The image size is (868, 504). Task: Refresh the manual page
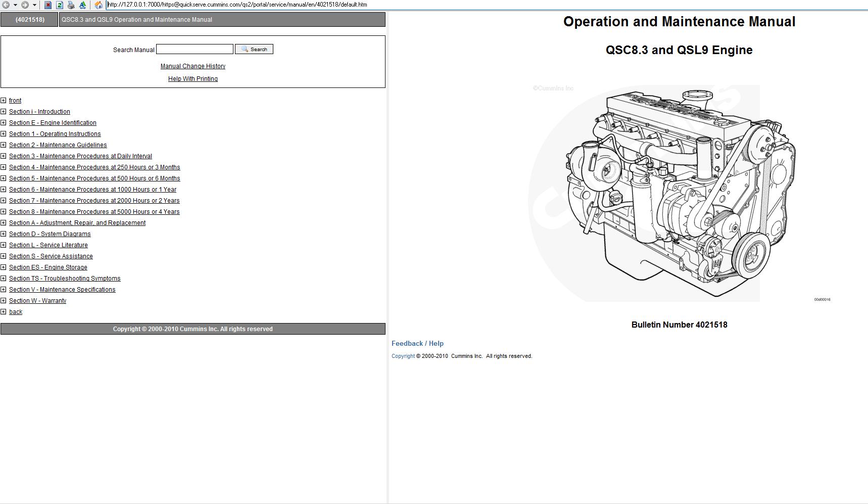pos(60,5)
